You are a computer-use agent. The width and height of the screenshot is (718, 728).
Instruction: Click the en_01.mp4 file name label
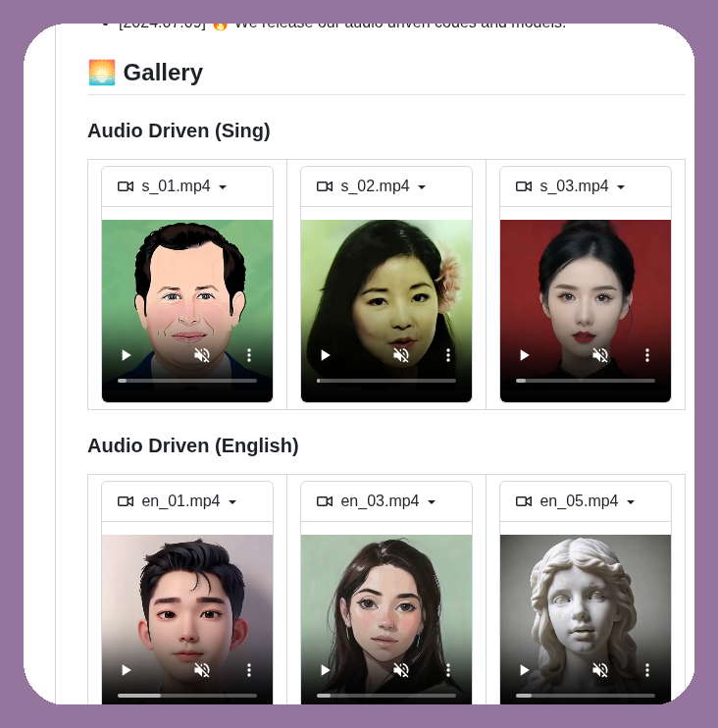(x=181, y=501)
